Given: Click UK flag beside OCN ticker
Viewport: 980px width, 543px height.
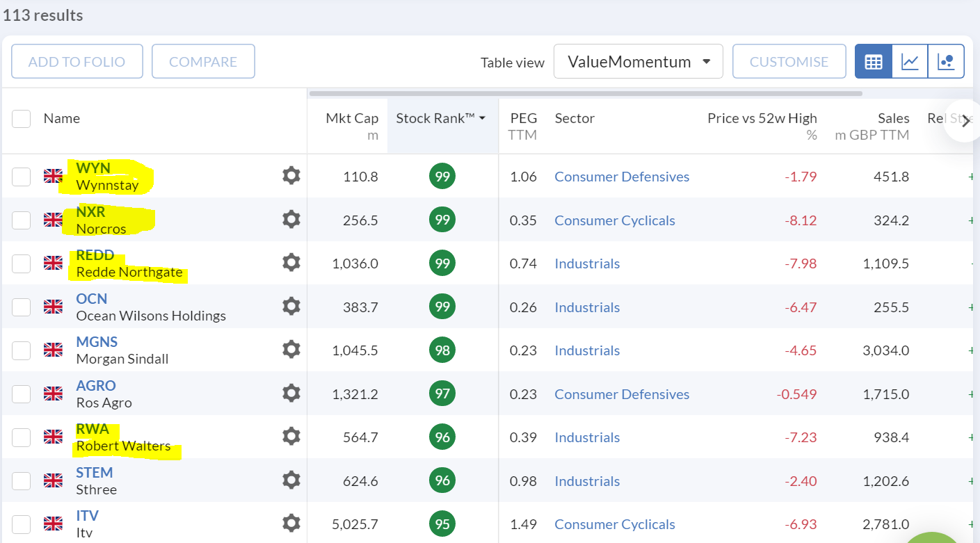Looking at the screenshot, I should point(53,307).
